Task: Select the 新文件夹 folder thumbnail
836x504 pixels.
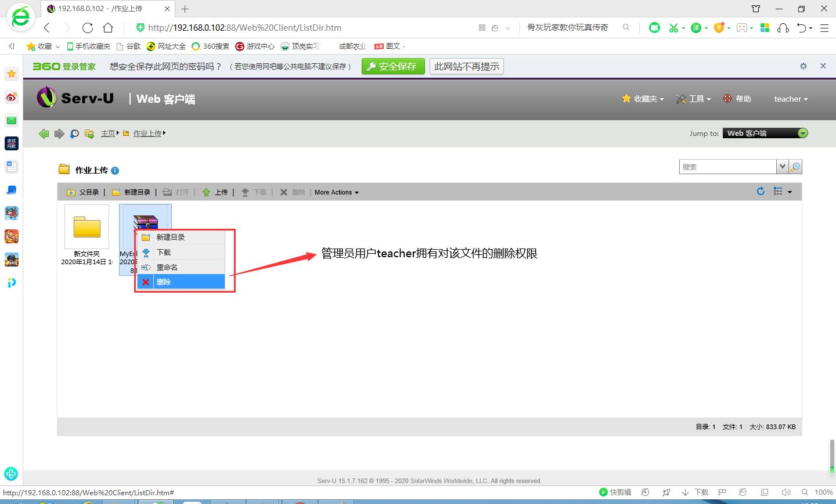Action: pos(87,226)
